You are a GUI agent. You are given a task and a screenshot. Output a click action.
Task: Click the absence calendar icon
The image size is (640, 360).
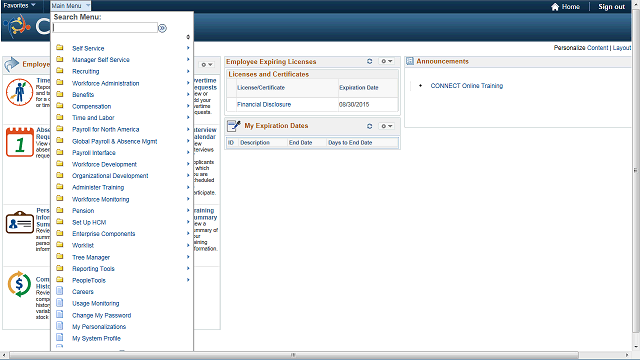[x=20, y=142]
